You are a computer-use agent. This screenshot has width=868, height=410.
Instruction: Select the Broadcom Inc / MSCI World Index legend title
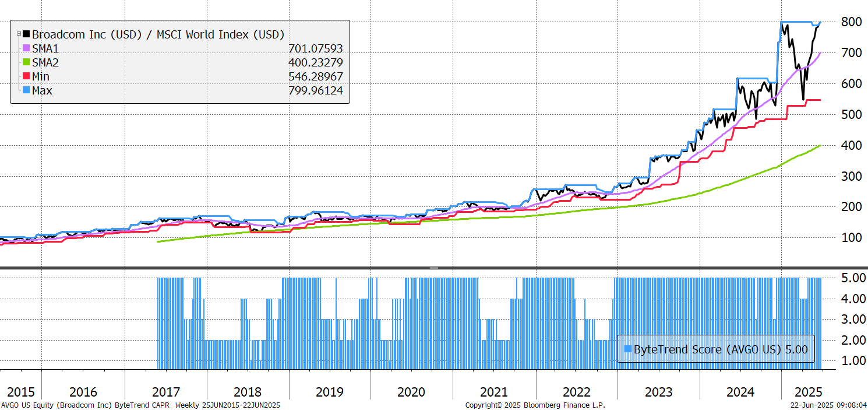(x=158, y=34)
